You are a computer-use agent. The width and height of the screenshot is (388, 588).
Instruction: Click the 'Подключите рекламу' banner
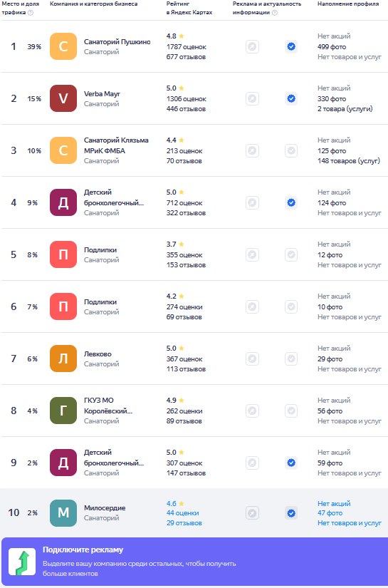point(195,562)
